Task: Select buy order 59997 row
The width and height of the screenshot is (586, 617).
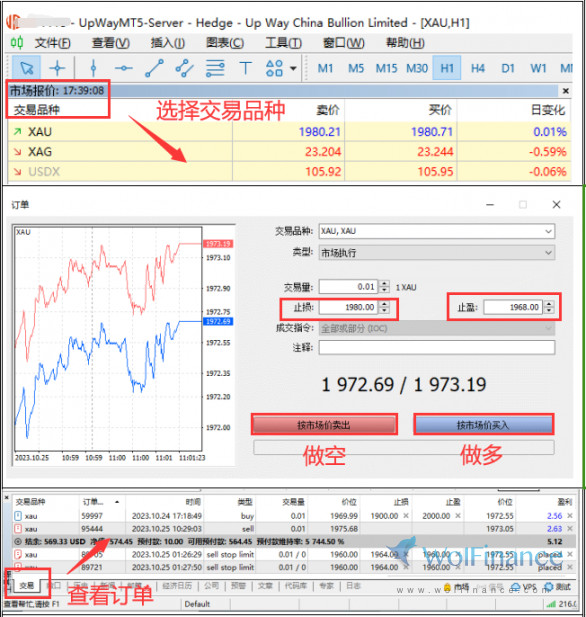Action: point(293,515)
